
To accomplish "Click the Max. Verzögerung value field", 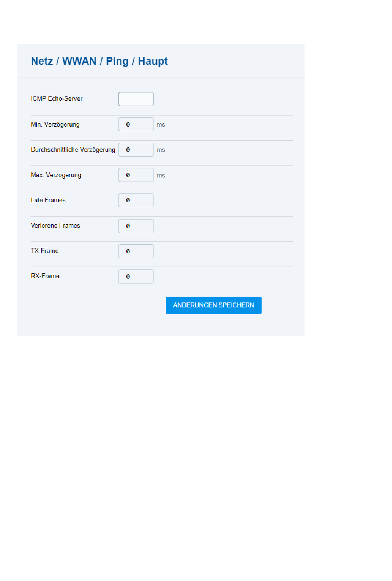I will [136, 175].
